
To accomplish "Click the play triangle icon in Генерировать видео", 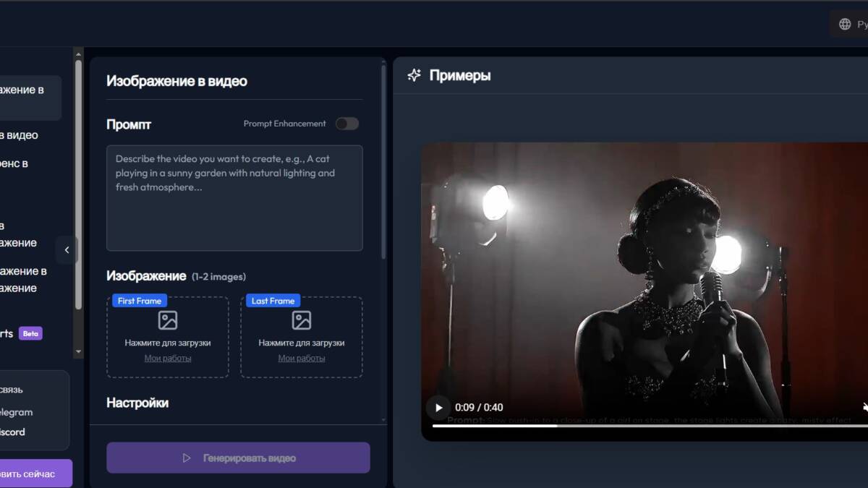I will (x=187, y=458).
